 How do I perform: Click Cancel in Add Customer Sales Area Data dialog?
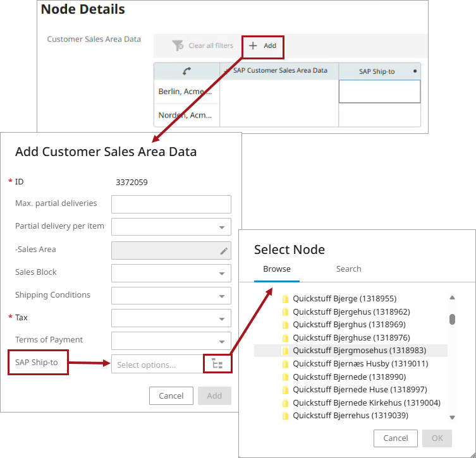coord(171,395)
